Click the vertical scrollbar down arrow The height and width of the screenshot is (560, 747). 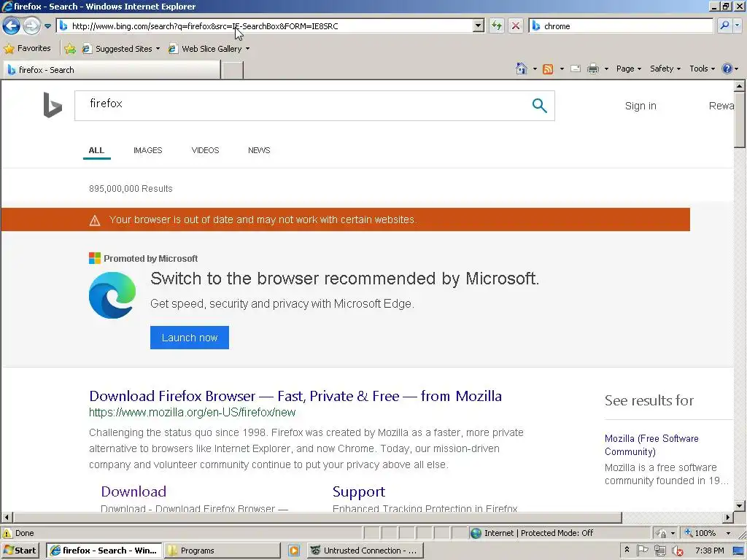pos(740,506)
